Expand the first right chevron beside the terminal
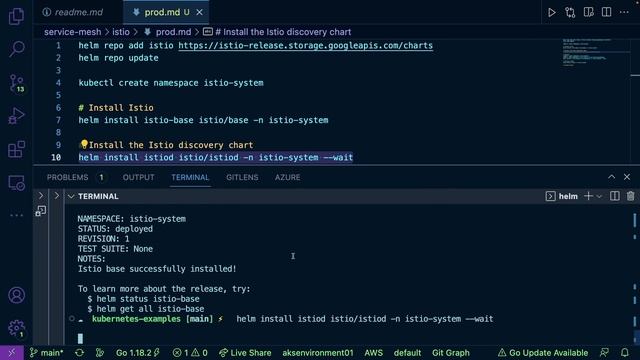The image size is (640, 360). click(41, 196)
